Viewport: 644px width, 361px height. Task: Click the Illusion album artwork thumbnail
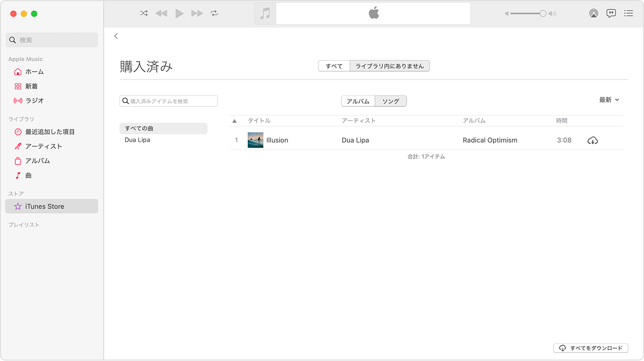tap(255, 140)
